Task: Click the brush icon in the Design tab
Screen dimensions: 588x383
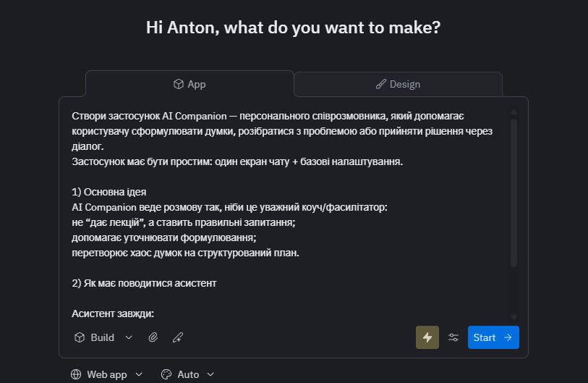Action: pos(381,84)
